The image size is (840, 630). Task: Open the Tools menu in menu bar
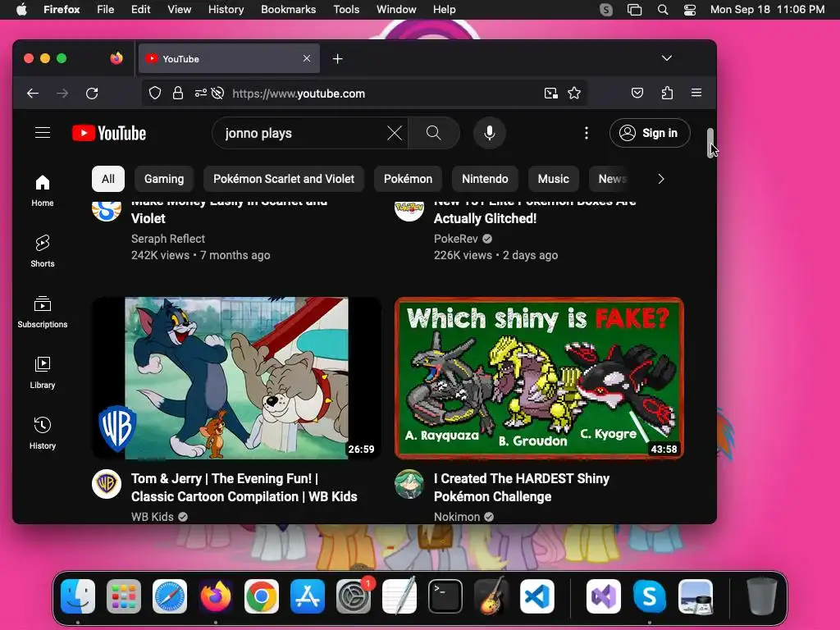[x=346, y=9]
